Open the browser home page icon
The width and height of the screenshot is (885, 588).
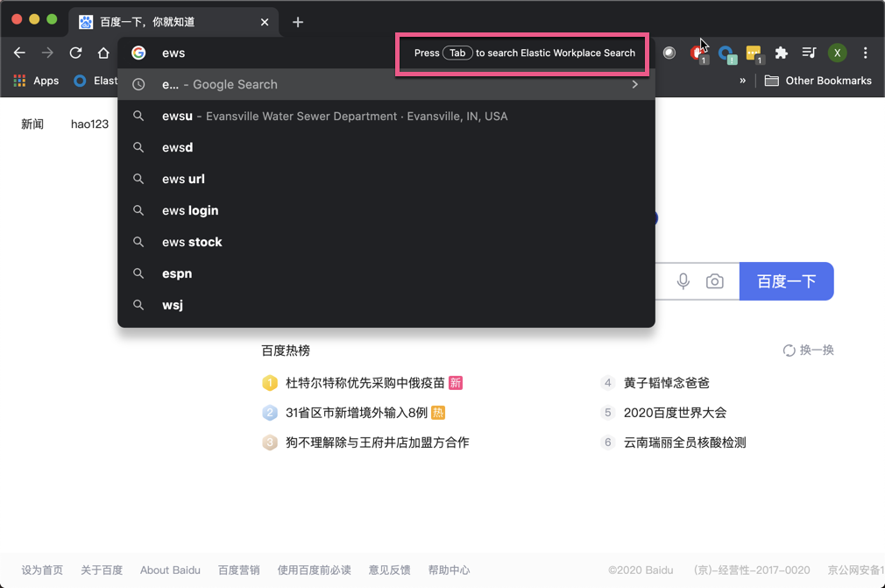pyautogui.click(x=103, y=53)
